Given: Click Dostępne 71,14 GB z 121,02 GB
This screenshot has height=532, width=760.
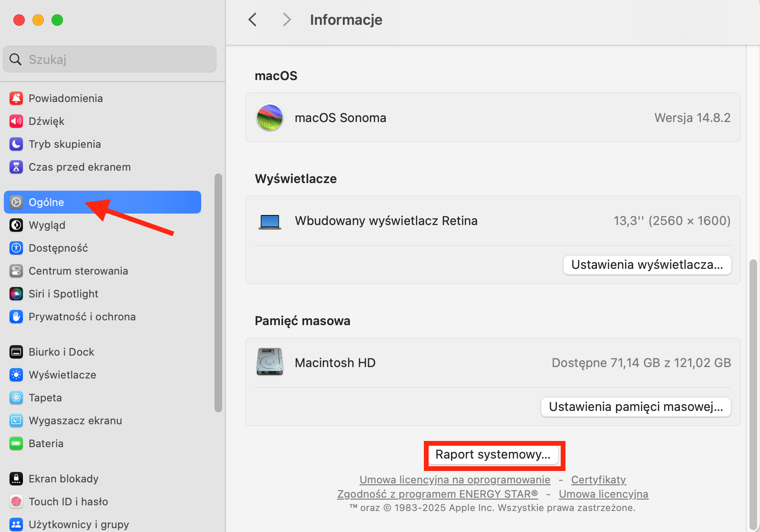Looking at the screenshot, I should [x=641, y=363].
